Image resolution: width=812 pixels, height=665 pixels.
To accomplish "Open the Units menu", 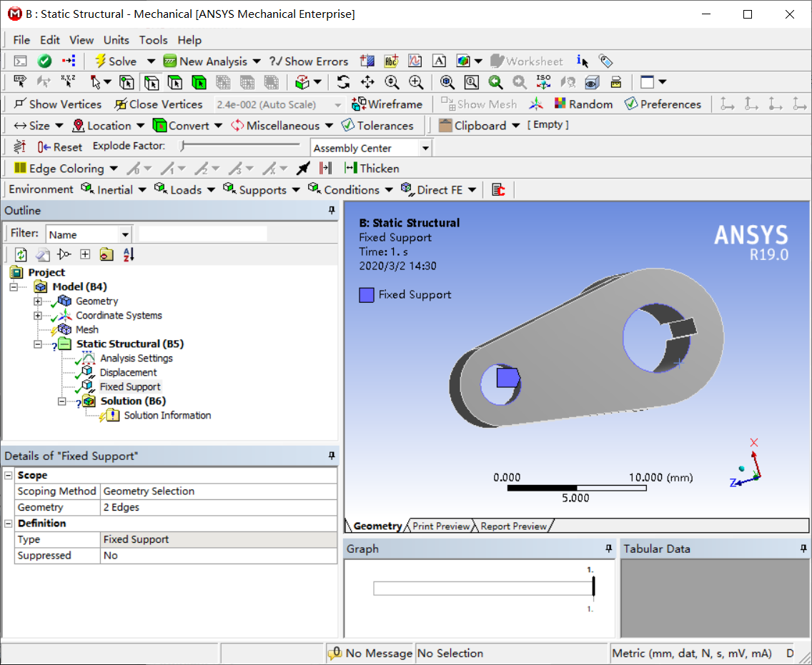I will [x=116, y=40].
